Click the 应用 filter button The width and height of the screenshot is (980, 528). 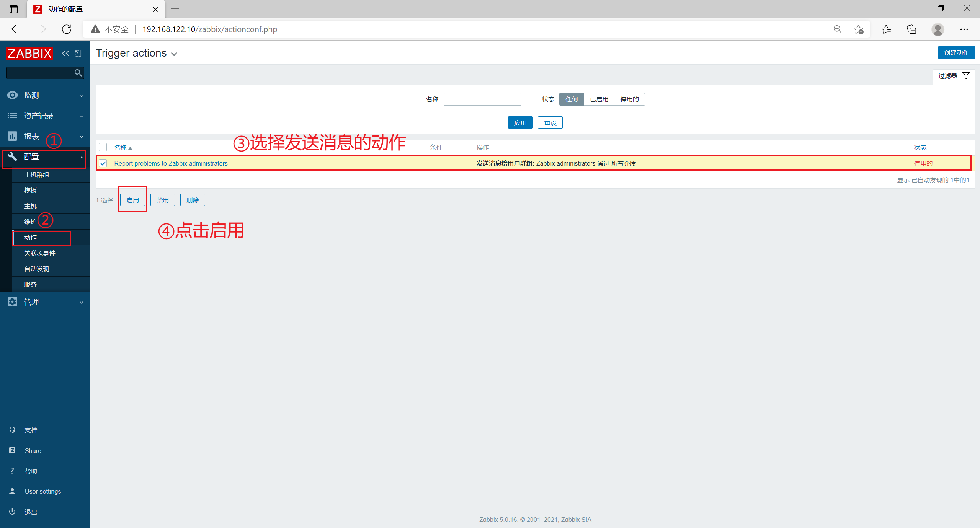pyautogui.click(x=520, y=123)
